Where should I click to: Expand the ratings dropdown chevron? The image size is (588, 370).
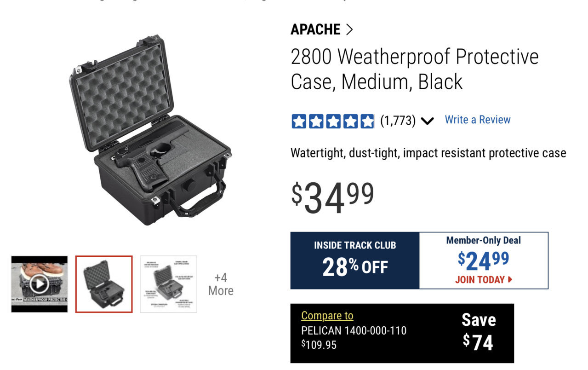[427, 121]
